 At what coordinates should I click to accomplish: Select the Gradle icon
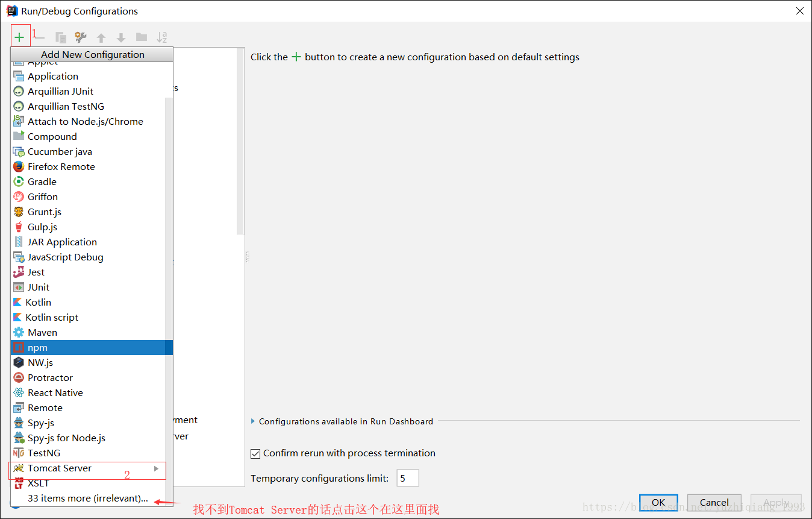click(19, 181)
